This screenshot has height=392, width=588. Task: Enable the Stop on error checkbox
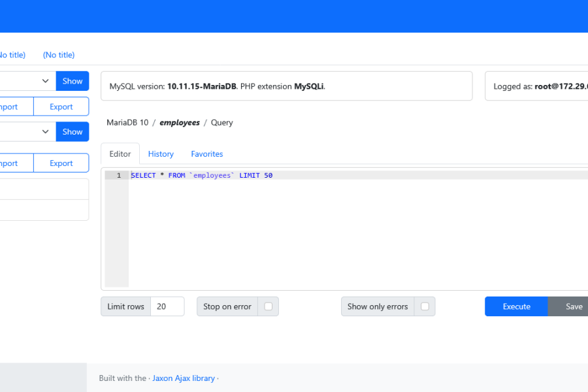tap(268, 306)
